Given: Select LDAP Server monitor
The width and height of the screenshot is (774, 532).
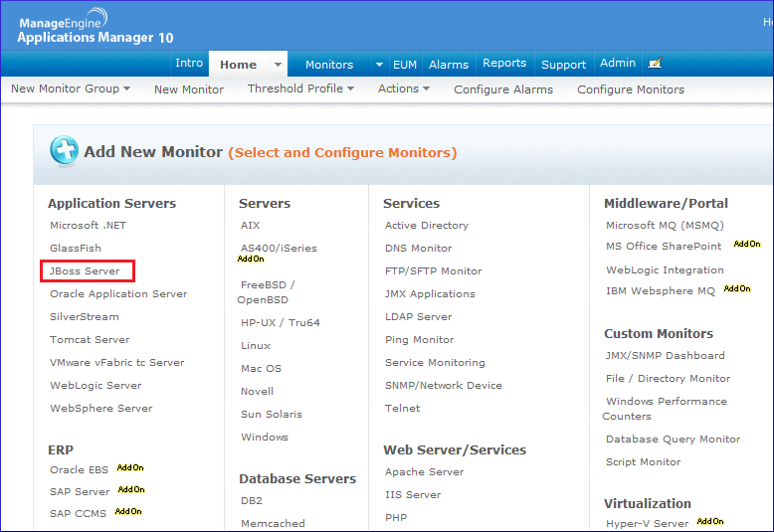Looking at the screenshot, I should pyautogui.click(x=419, y=317).
